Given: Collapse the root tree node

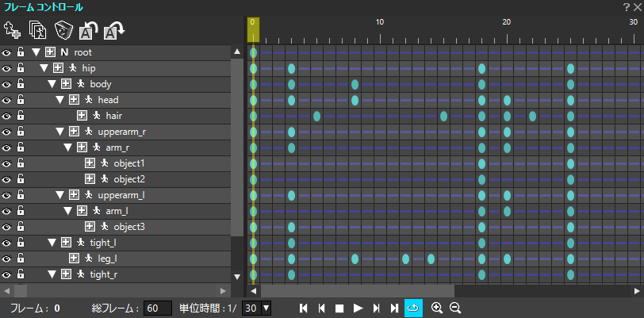Looking at the screenshot, I should pyautogui.click(x=36, y=52).
